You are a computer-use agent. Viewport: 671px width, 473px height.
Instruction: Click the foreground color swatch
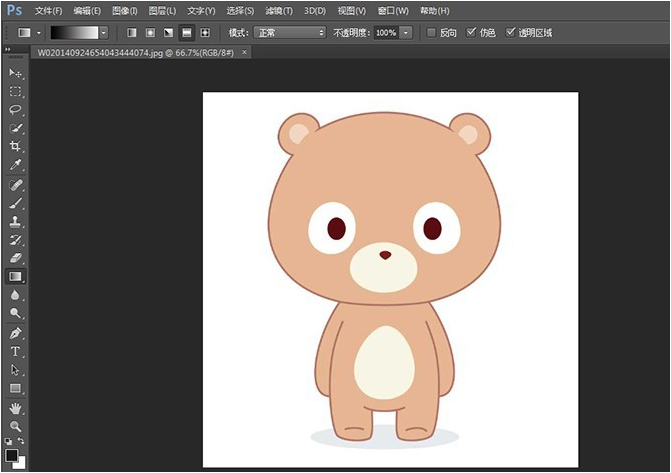[12, 456]
